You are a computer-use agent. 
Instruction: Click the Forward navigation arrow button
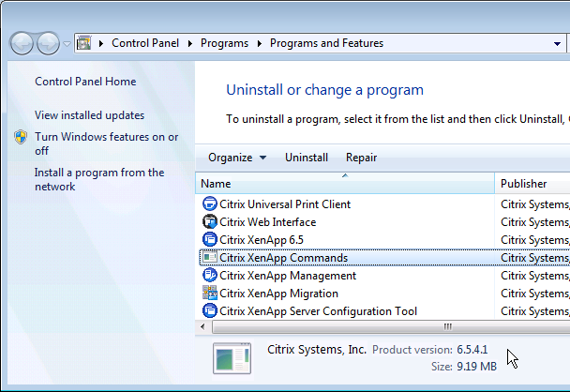[49, 43]
